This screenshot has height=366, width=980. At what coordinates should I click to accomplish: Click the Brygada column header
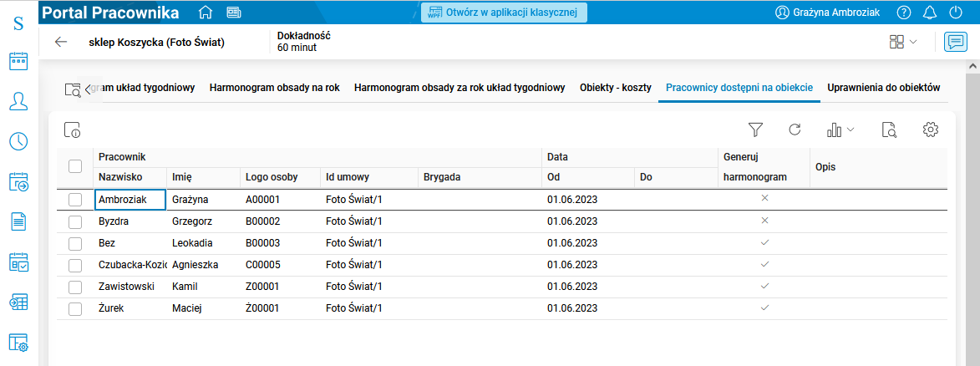(480, 177)
